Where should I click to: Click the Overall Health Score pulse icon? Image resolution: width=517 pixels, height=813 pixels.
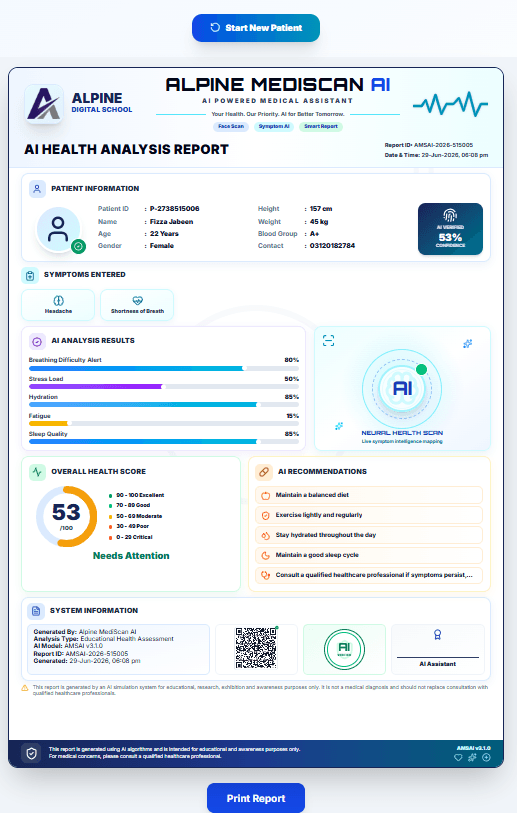pos(37,472)
